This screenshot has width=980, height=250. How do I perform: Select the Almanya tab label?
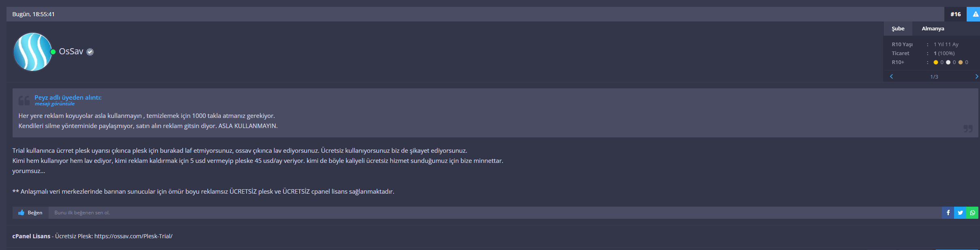[x=933, y=29]
